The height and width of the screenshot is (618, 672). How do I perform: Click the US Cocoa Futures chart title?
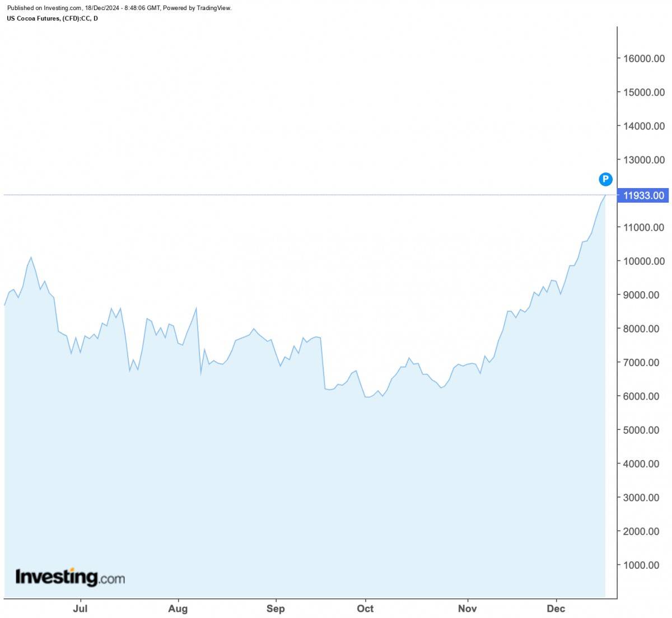coord(53,18)
